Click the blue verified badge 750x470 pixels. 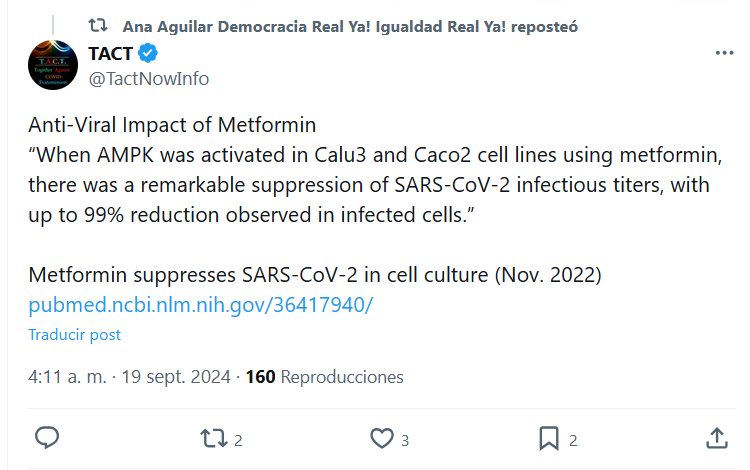pyautogui.click(x=148, y=54)
